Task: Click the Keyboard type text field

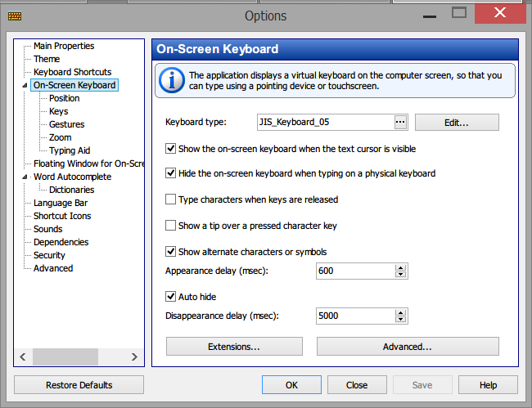Action: 326,122
